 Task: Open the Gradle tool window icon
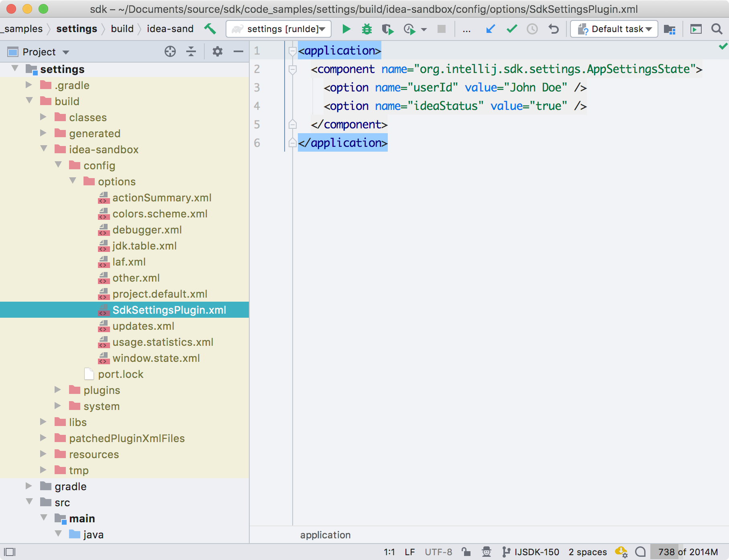tap(669, 29)
